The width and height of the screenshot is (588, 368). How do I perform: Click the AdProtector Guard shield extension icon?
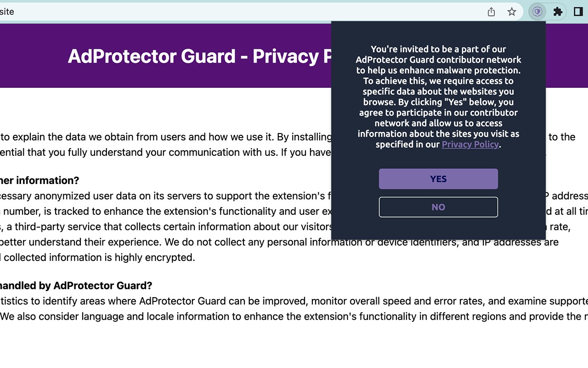(x=537, y=12)
